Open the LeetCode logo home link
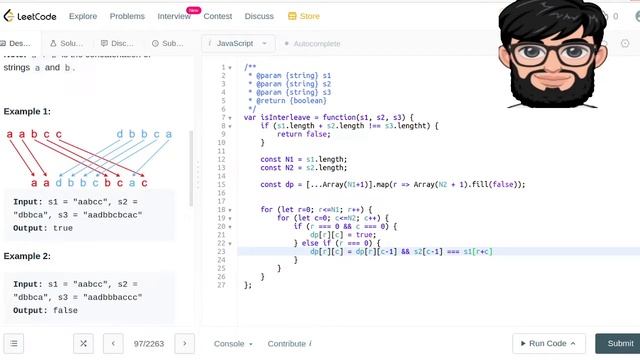 pyautogui.click(x=30, y=16)
